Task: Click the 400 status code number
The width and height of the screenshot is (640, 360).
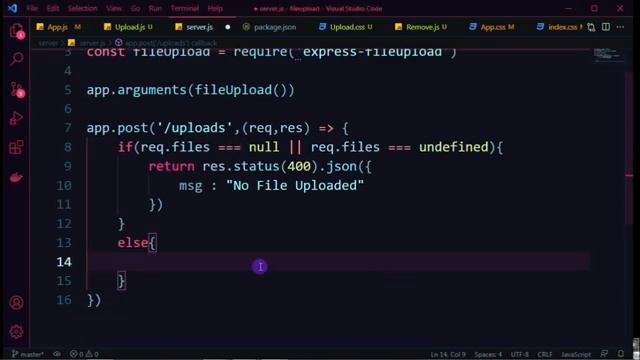Action: (299, 166)
